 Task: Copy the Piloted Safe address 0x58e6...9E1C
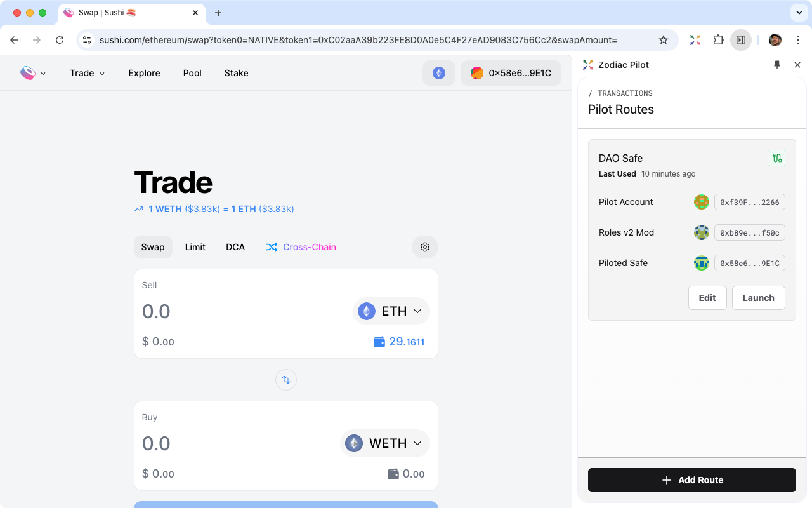coord(750,263)
